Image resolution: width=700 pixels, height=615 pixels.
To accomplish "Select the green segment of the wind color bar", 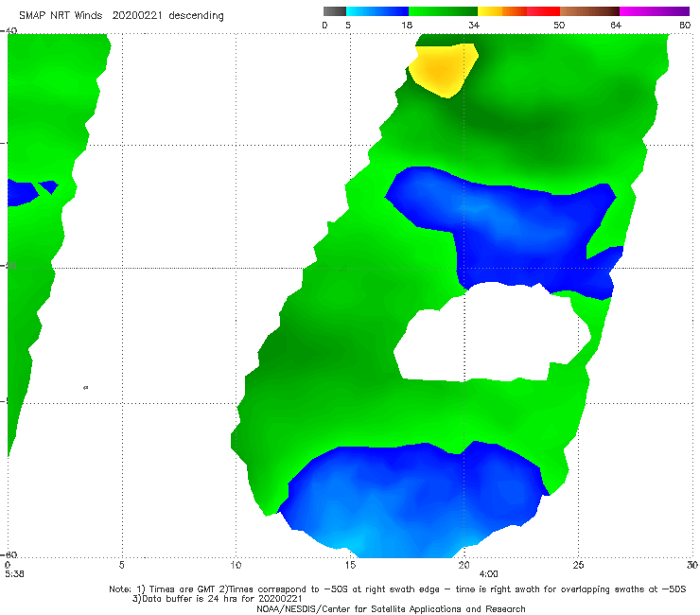I will [443, 11].
